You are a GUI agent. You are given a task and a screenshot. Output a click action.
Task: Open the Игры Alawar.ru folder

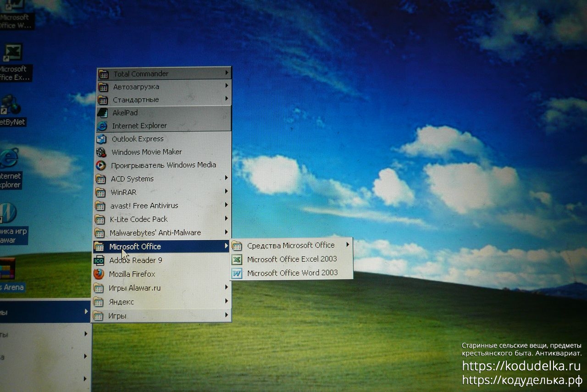pos(134,288)
